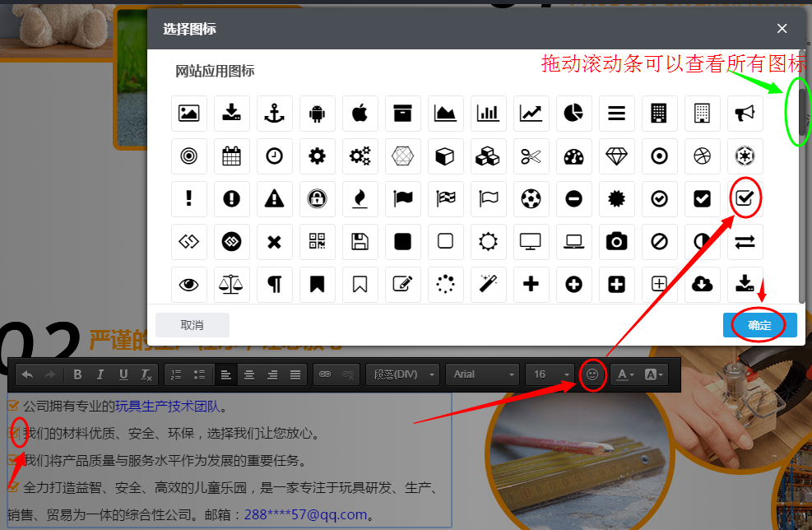
Task: Select the Android robot icon
Action: tap(317, 113)
